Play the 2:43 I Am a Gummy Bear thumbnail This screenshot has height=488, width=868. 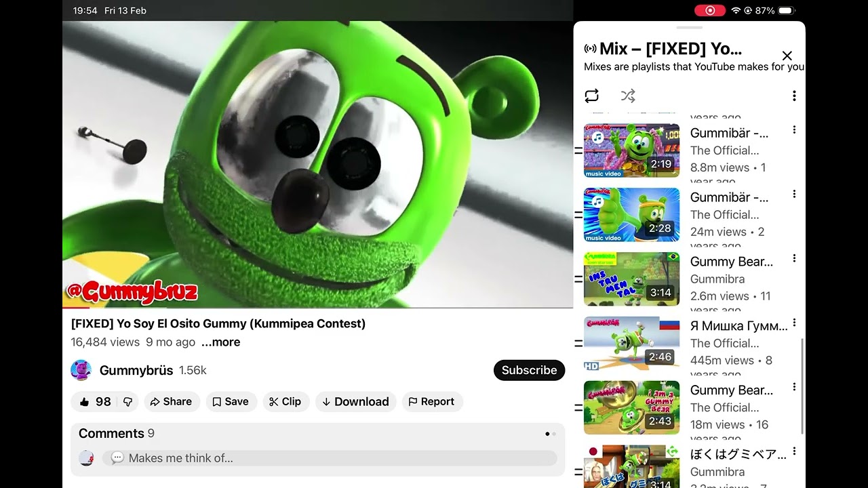click(631, 408)
